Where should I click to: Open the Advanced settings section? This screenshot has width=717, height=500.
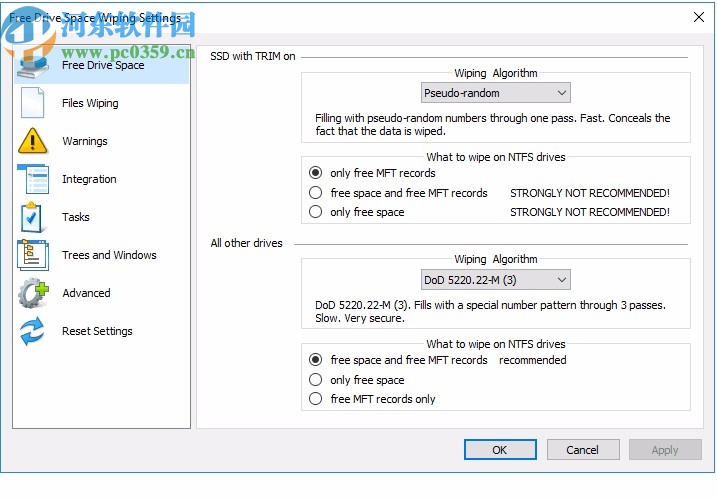coord(102,293)
